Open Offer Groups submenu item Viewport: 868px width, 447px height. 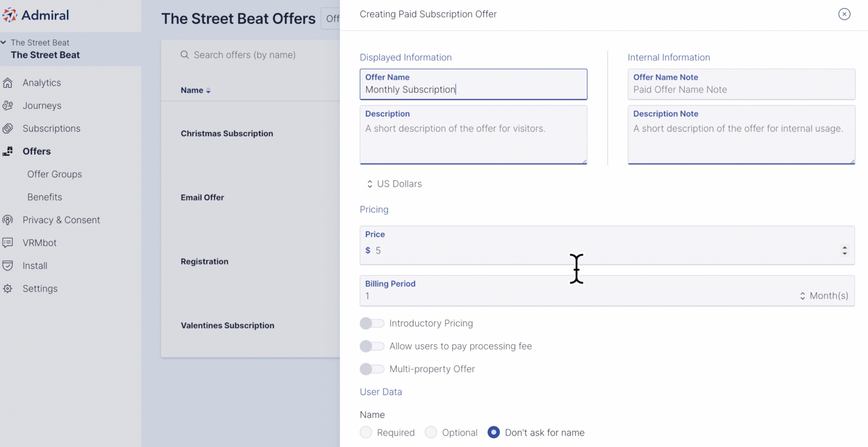[54, 174]
